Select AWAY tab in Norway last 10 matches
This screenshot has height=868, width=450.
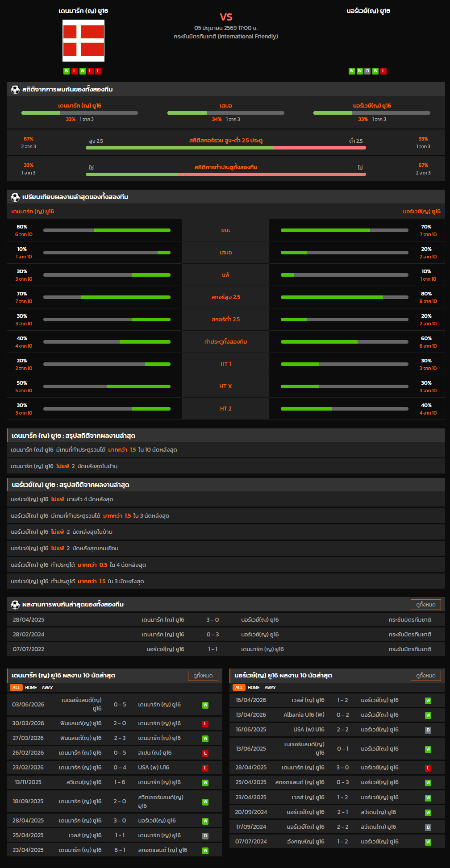[x=270, y=688]
